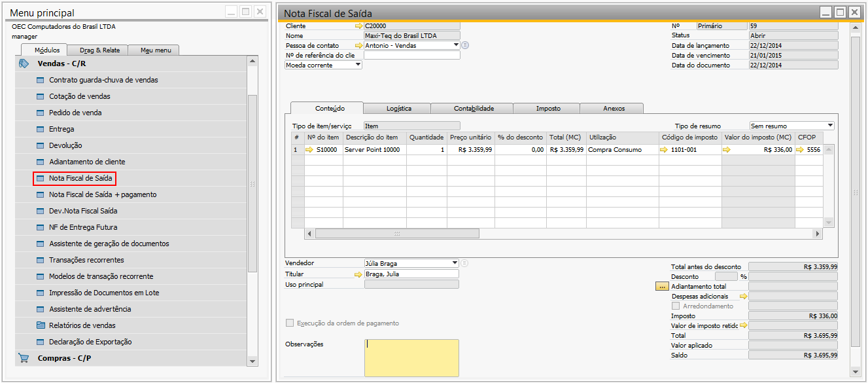Click the Compras - C/P cart icon

coord(24,358)
